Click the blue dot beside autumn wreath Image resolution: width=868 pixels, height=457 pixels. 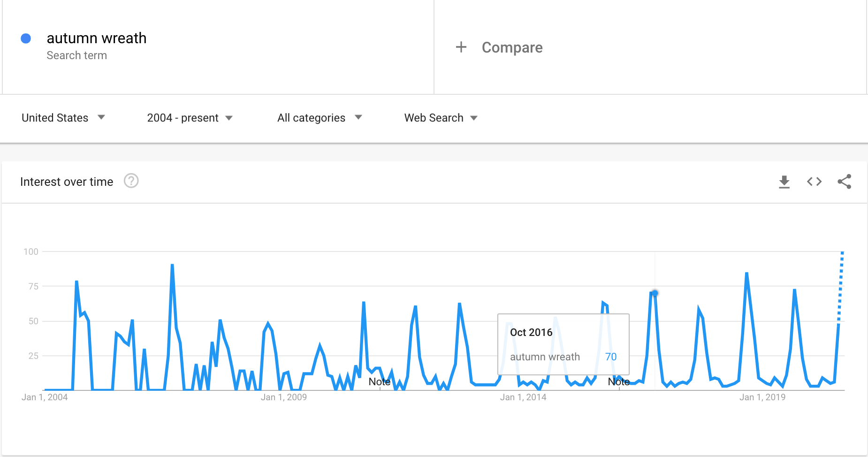point(26,38)
